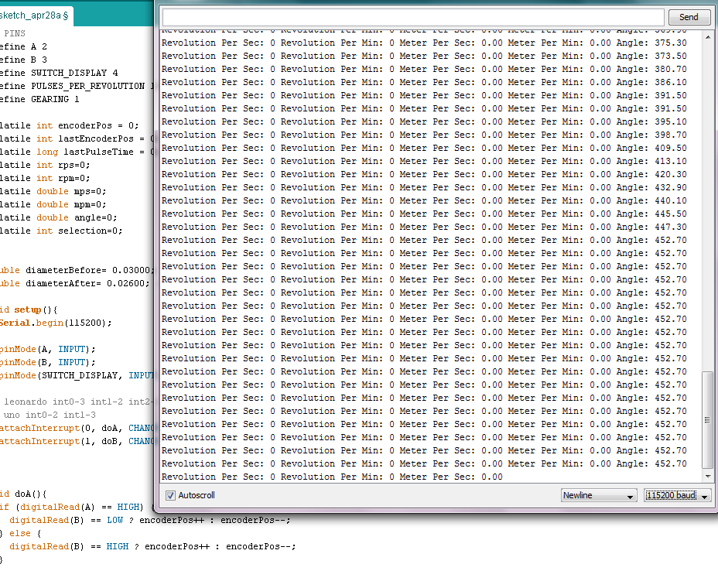The width and height of the screenshot is (718, 588).
Task: Open the 115200 baud rate dropdown
Action: pyautogui.click(x=677, y=495)
